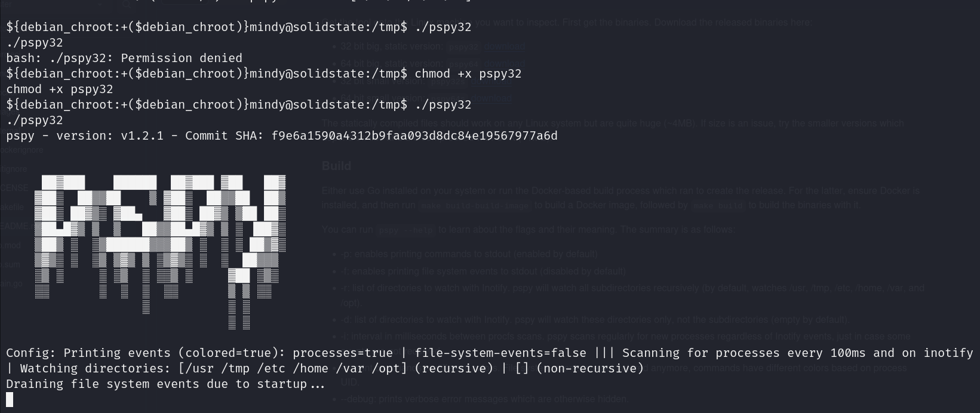Viewport: 980px width, 413px height.
Task: Open the .dockerignore file in the file list
Action: click(21, 150)
